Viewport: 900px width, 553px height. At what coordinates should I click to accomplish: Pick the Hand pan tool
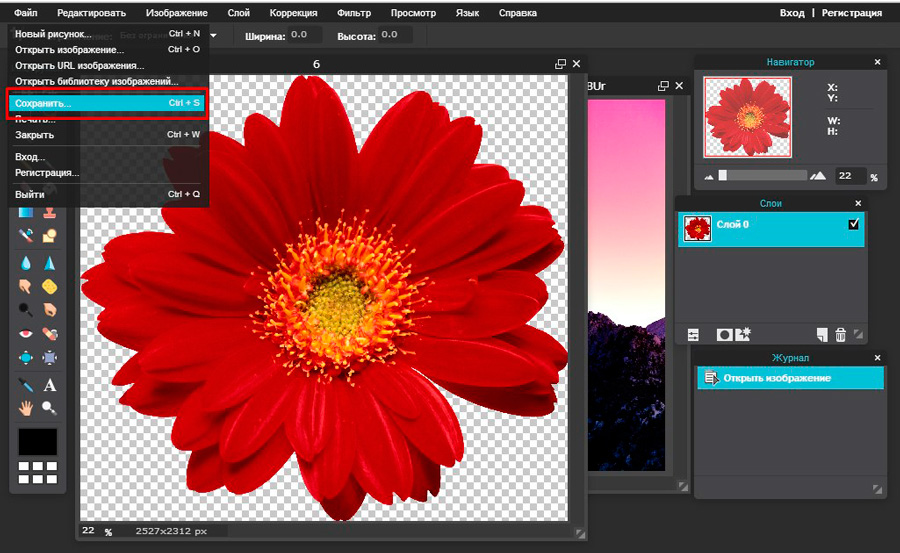(x=27, y=408)
